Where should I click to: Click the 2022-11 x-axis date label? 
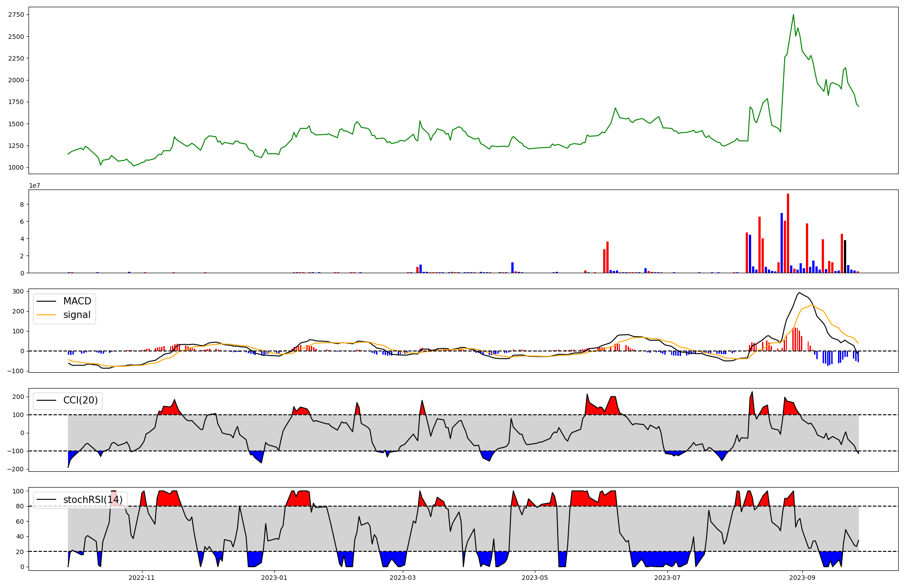point(142,578)
